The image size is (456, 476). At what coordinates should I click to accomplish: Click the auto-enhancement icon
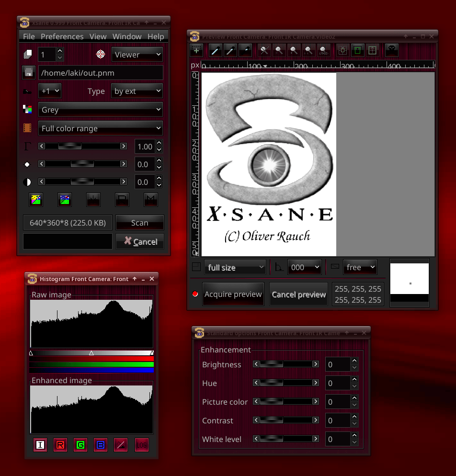pyautogui.click(x=65, y=199)
